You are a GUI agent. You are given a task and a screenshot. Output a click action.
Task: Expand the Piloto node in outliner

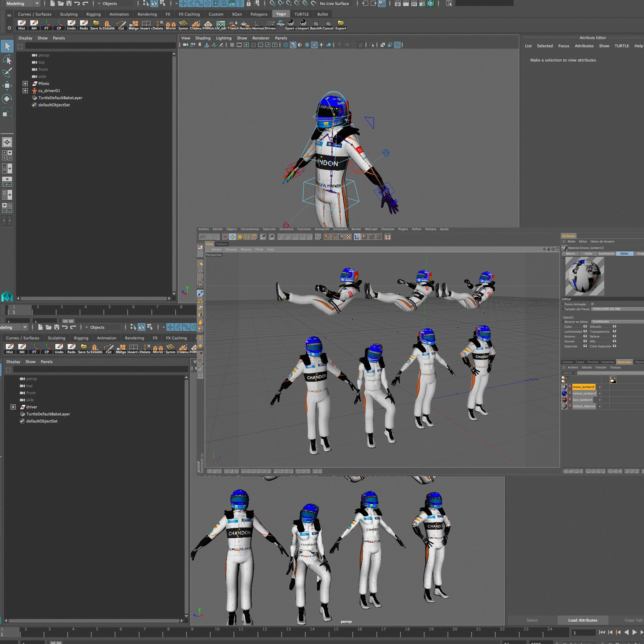pos(25,84)
